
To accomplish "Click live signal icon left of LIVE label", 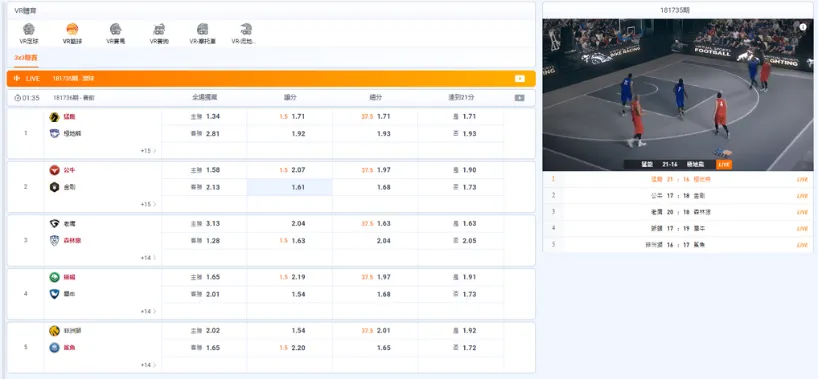I will click(x=17, y=78).
